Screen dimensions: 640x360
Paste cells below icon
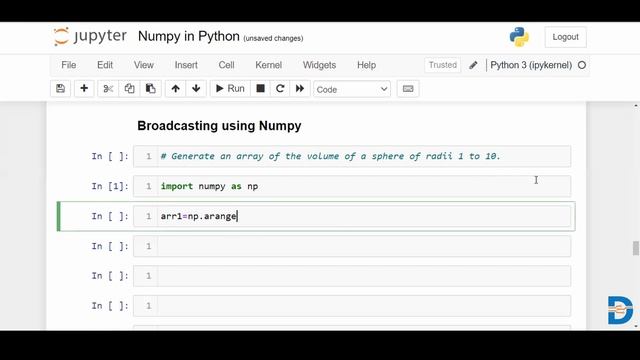(x=151, y=89)
